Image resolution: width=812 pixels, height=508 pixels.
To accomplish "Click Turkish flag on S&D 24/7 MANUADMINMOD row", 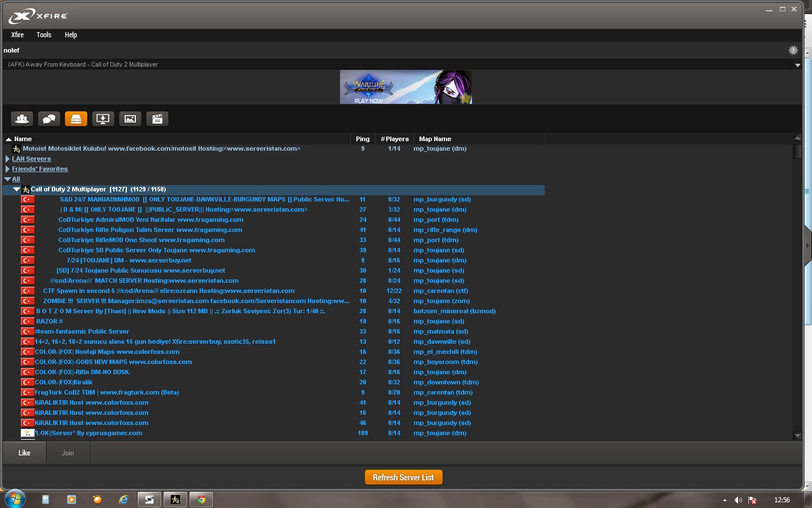I will point(28,200).
